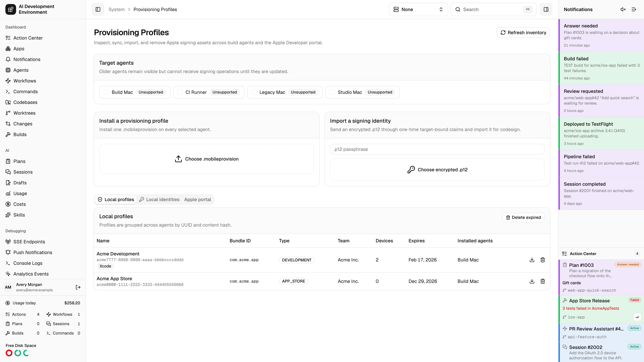This screenshot has width=644, height=362.
Task: Mark App Store Release item done
Action: point(637,317)
